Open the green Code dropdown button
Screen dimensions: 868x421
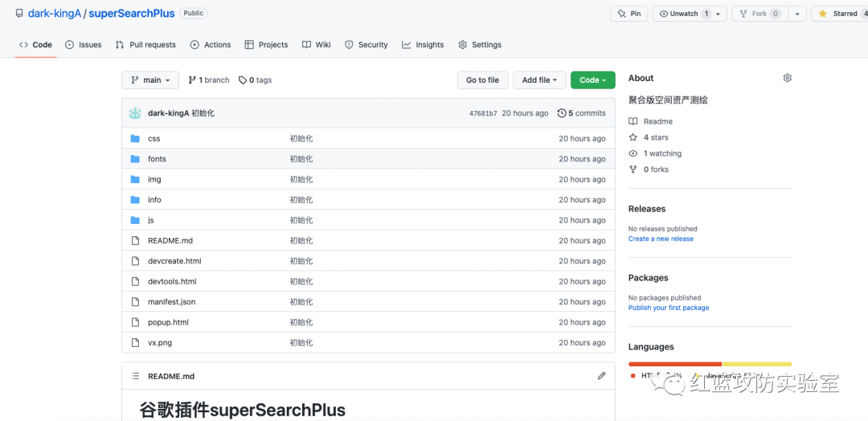[x=593, y=80]
